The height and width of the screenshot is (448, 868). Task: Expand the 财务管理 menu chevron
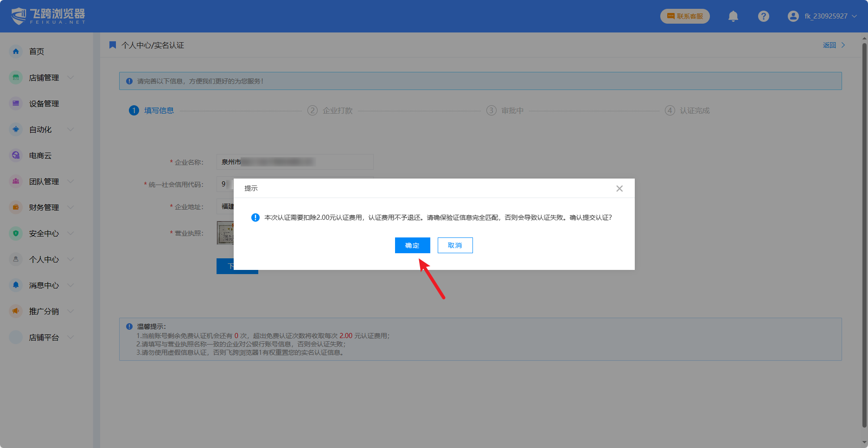pyautogui.click(x=70, y=207)
